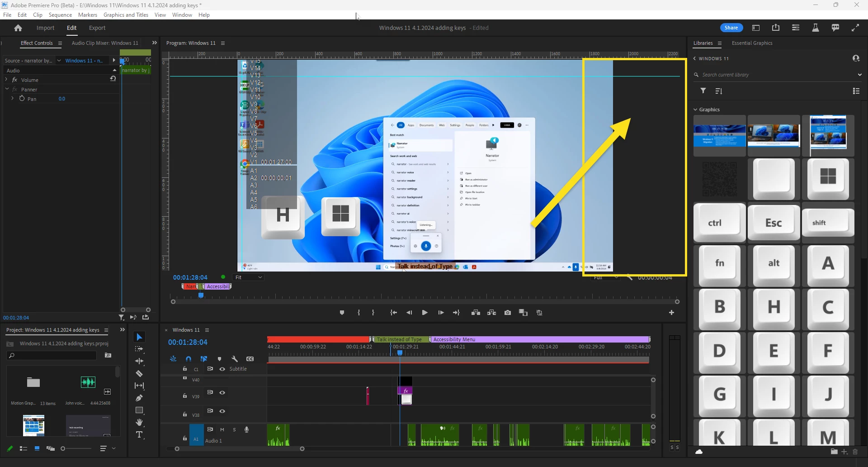This screenshot has width=868, height=467.
Task: Select the Razor tool
Action: tap(139, 374)
